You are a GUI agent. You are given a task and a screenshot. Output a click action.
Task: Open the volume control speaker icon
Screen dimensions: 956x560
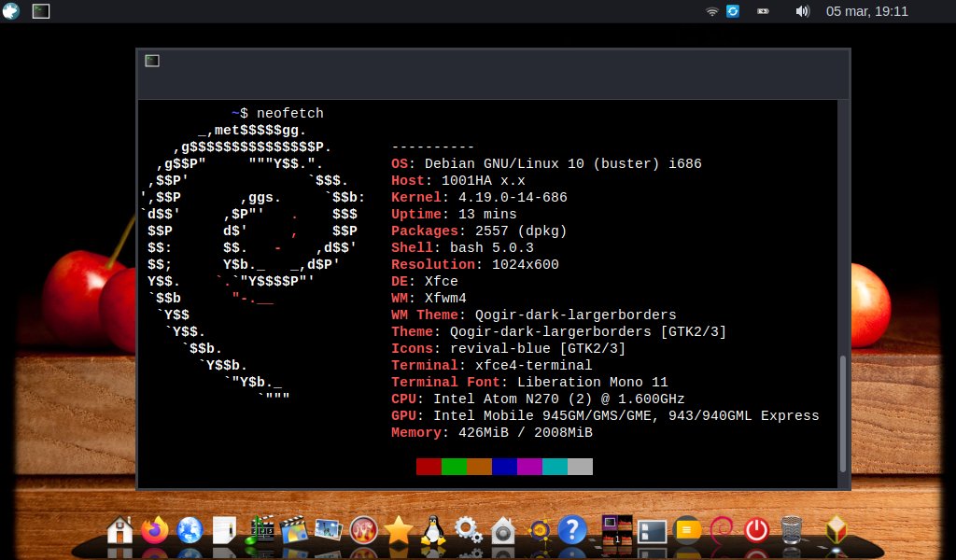tap(801, 11)
